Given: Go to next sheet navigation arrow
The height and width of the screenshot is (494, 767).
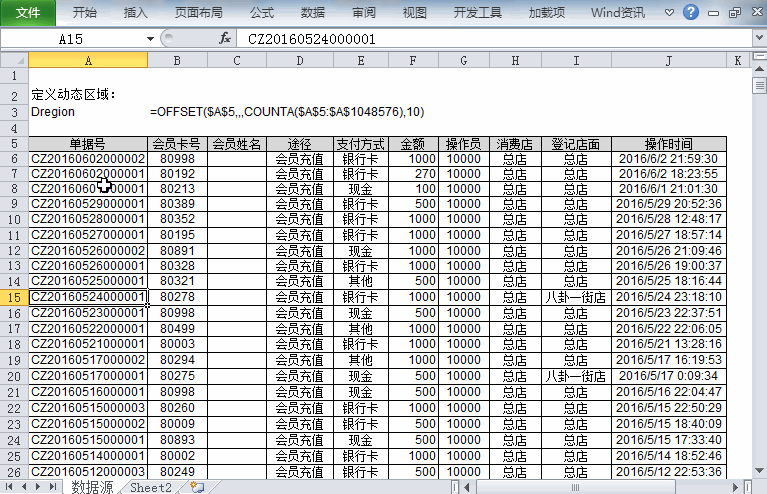Looking at the screenshot, I should 38,487.
